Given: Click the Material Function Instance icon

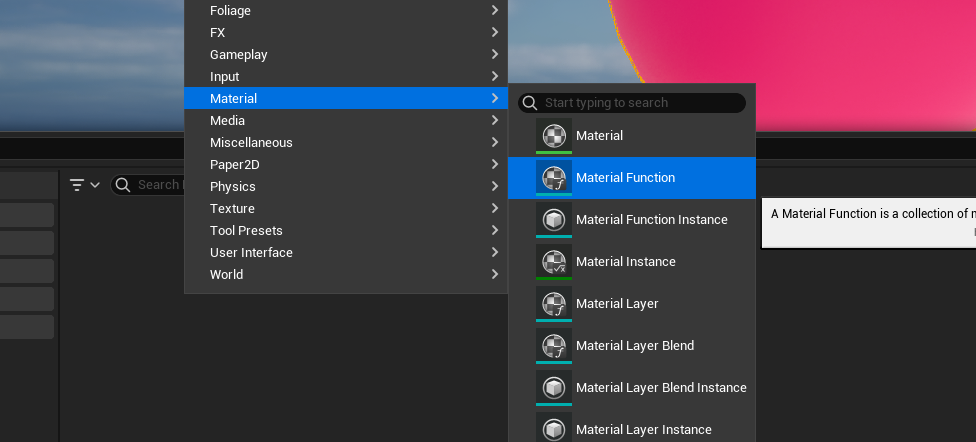Looking at the screenshot, I should tap(553, 220).
